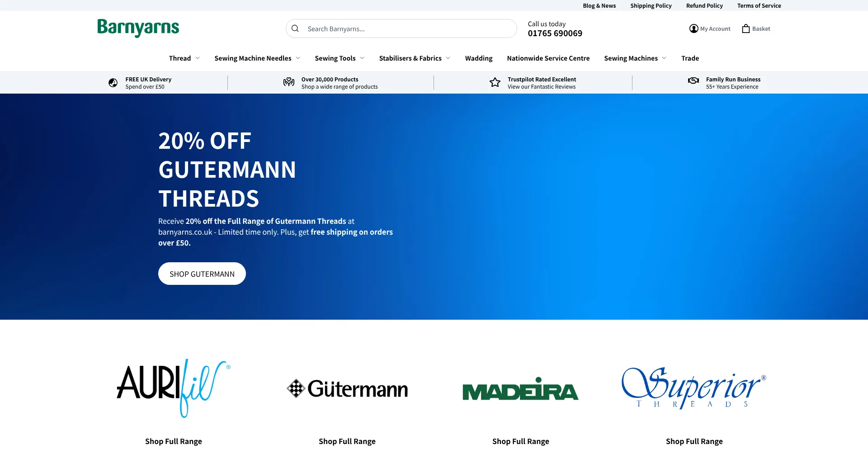Click Trustpilot Rated Excellent text
Image resolution: width=868 pixels, height=449 pixels.
coord(542,79)
